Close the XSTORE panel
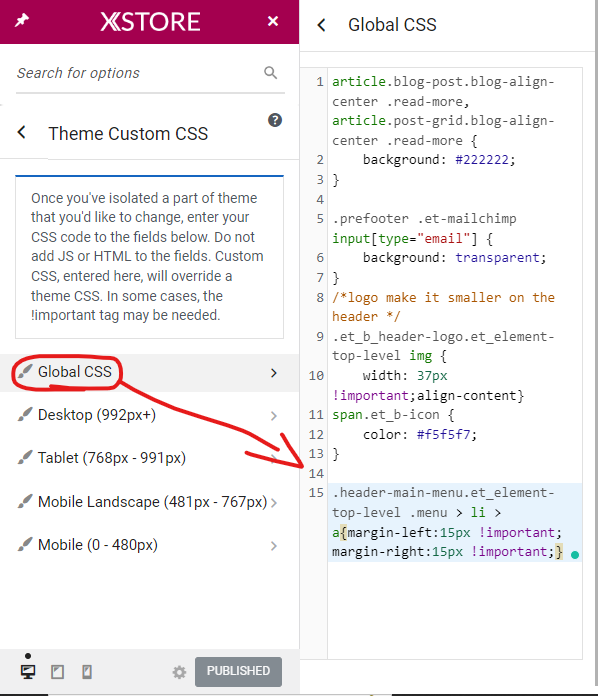 coord(273,21)
